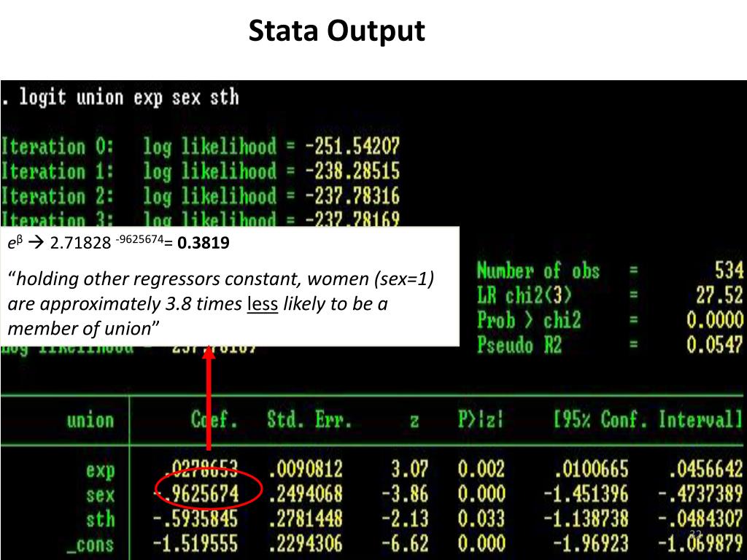Screen dimensions: 747x560
Task: Click the sth upper bound -.0484307
Action: pos(701,519)
